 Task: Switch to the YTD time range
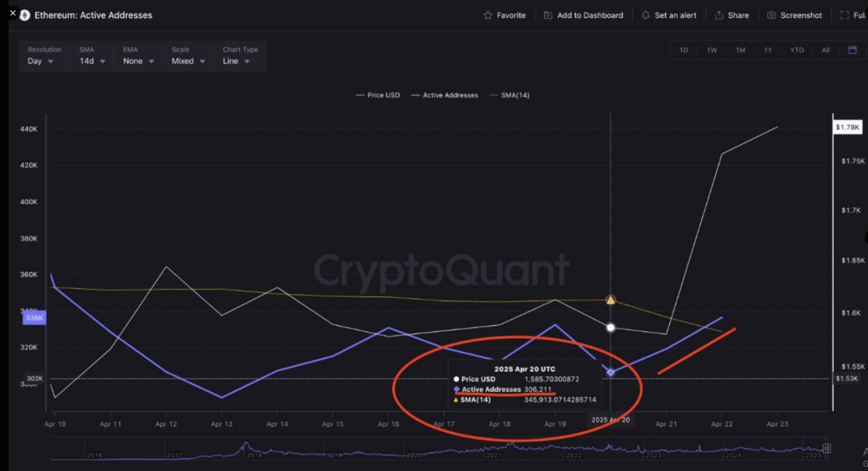[797, 50]
